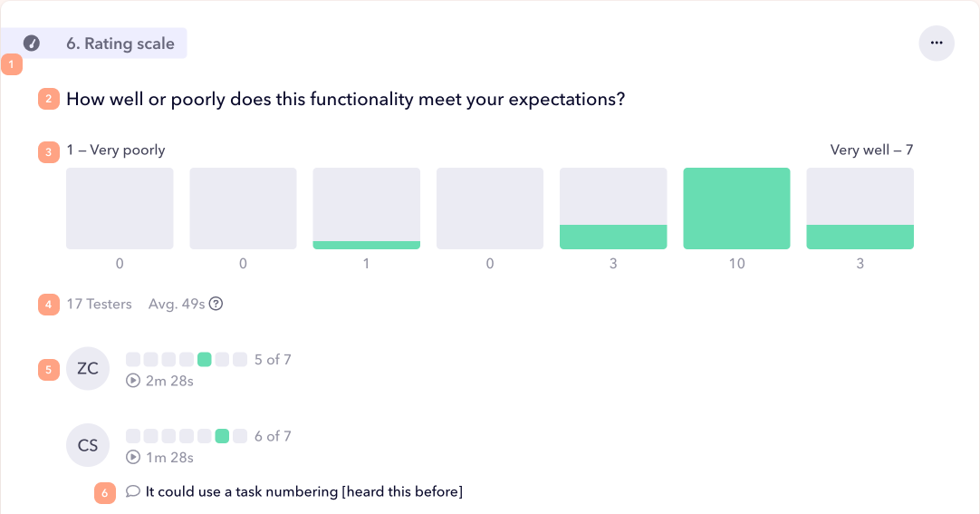The image size is (980, 514).
Task: Click the functionality expectations question text
Action: tap(345, 100)
